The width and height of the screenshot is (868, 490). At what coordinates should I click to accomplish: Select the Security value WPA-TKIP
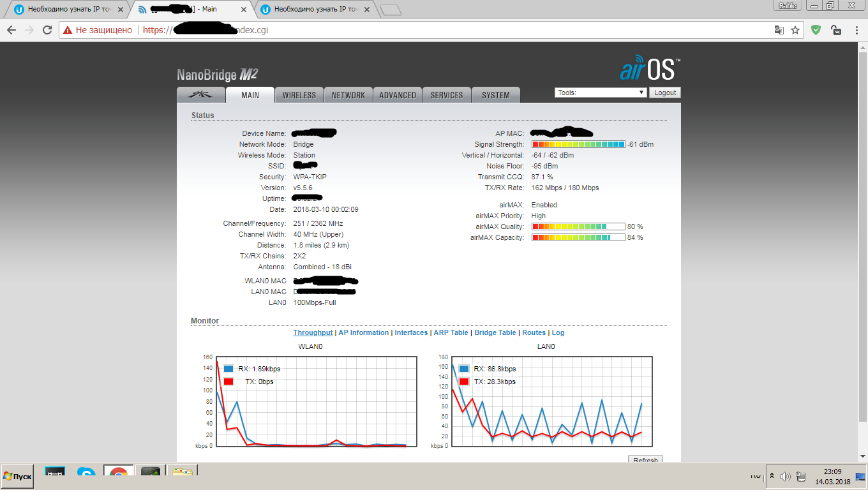click(x=310, y=177)
